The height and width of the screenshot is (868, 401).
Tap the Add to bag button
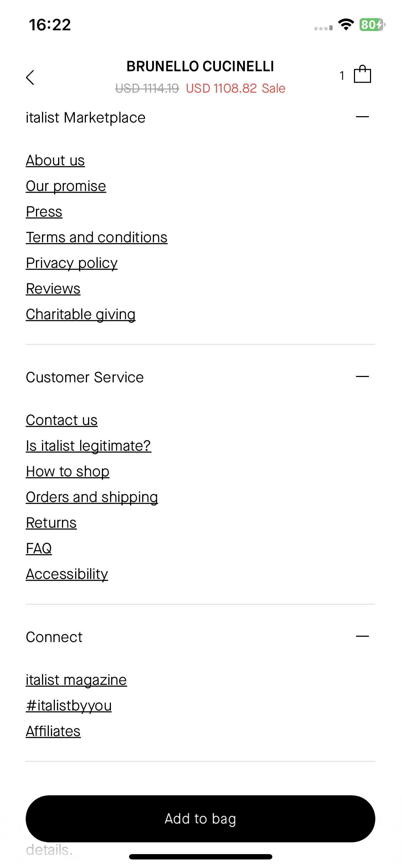200,819
